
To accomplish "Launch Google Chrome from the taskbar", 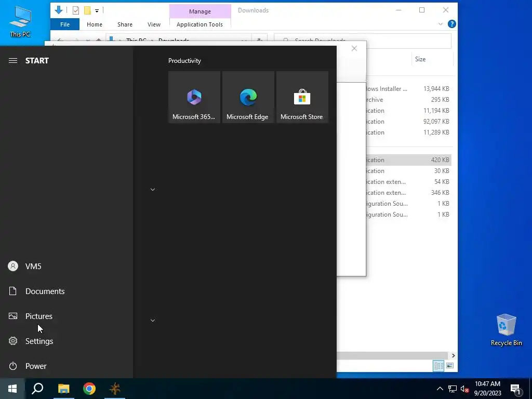I will coord(89,389).
